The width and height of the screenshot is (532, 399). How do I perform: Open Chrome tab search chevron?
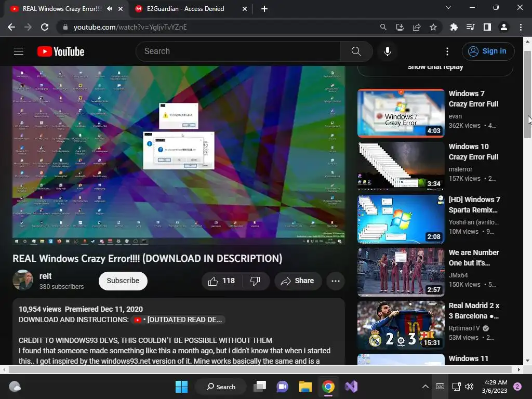pos(448,7)
